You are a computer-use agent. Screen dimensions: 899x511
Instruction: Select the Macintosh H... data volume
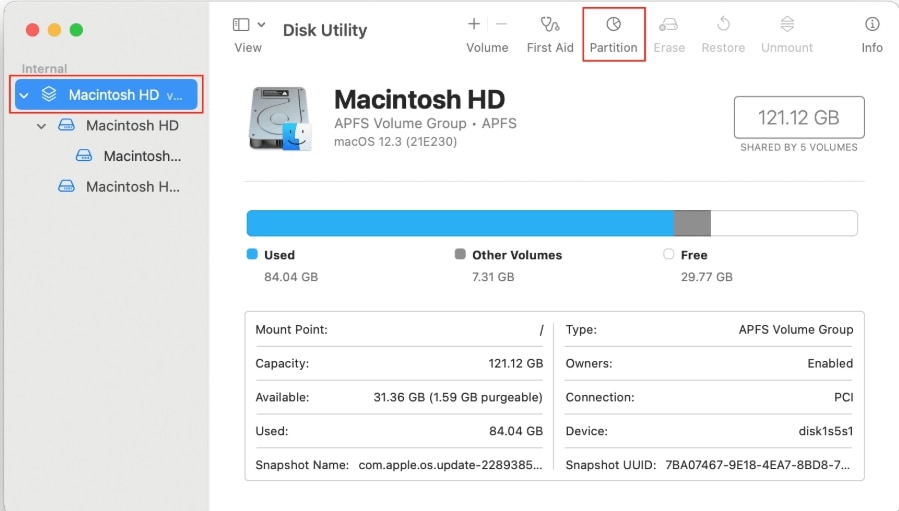132,187
